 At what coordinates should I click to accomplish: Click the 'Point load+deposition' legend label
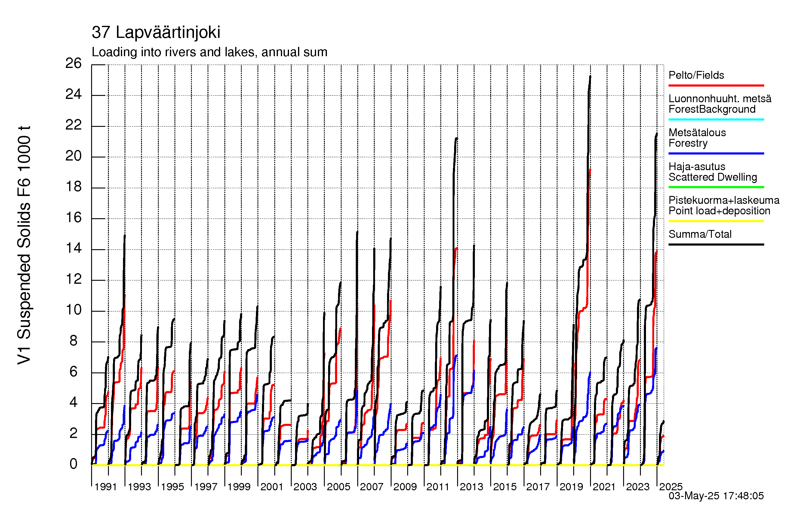pos(719,211)
